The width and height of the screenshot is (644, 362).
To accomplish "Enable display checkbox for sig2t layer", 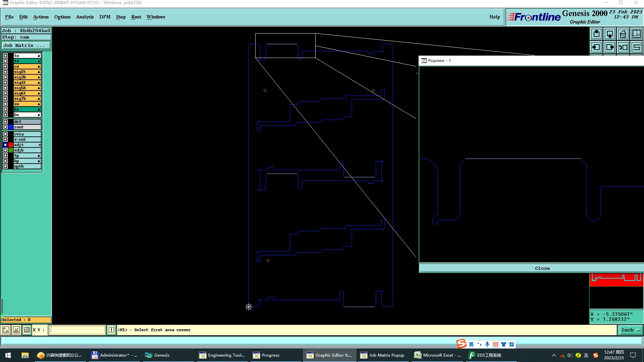I will [5, 72].
